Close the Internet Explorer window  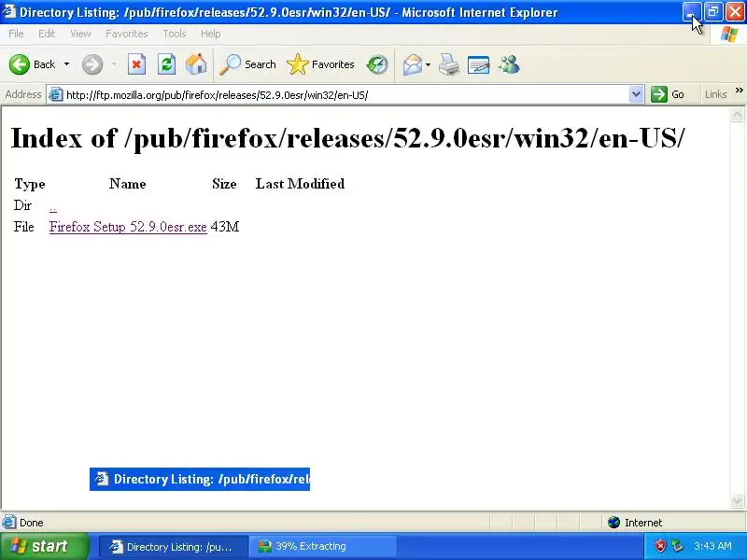735,12
